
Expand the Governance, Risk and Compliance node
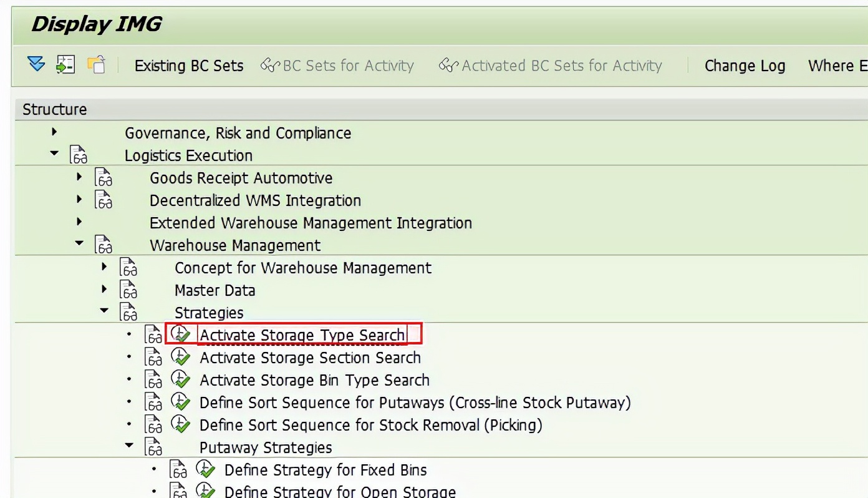[x=54, y=132]
